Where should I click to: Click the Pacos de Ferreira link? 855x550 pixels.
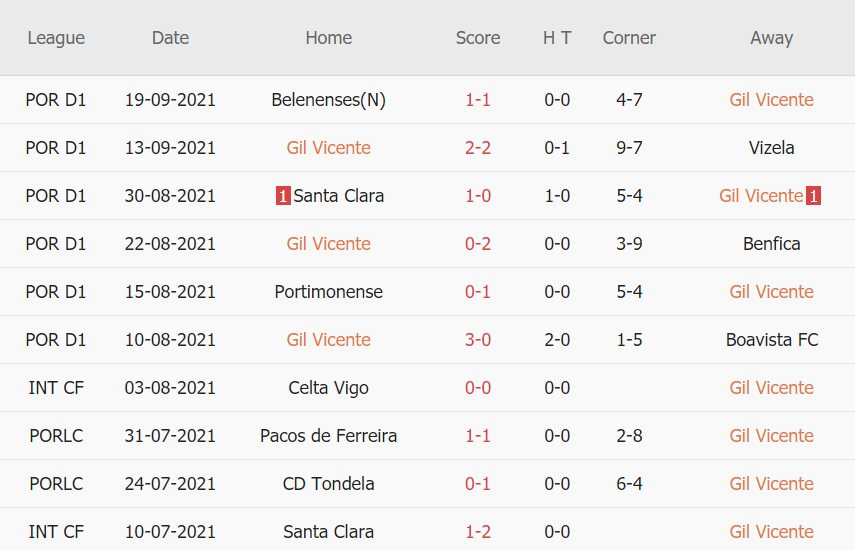point(328,436)
